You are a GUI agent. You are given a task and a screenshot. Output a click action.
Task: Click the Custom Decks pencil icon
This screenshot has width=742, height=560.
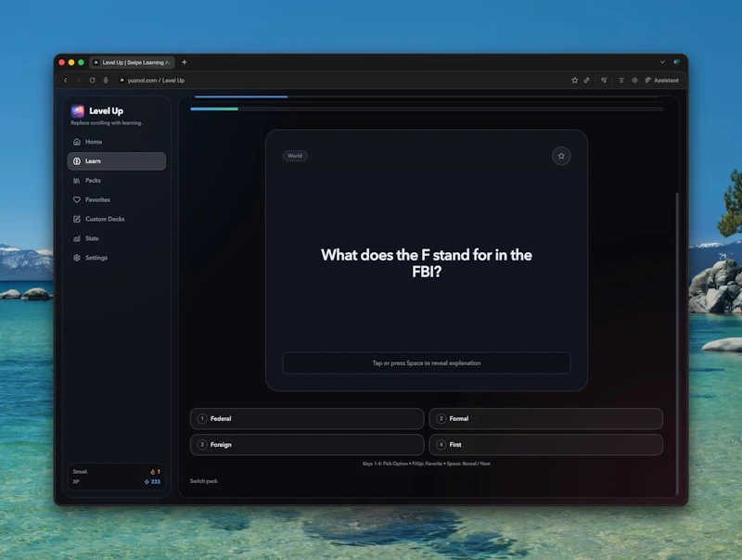[x=77, y=219]
